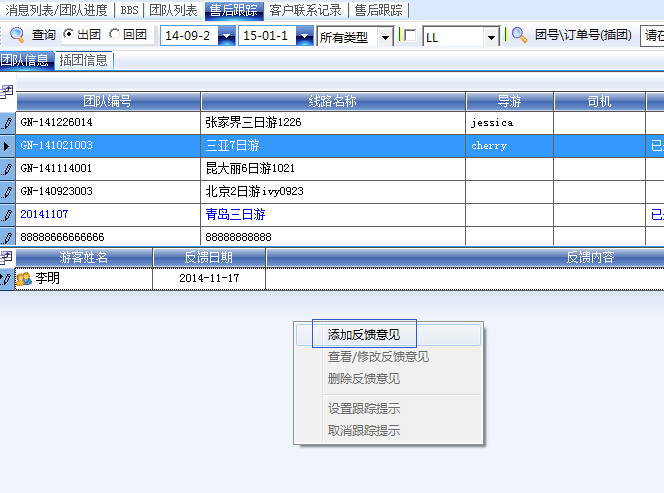Expand the 所有类型 type dropdown
Screen dimensions: 664x493
pos(385,37)
